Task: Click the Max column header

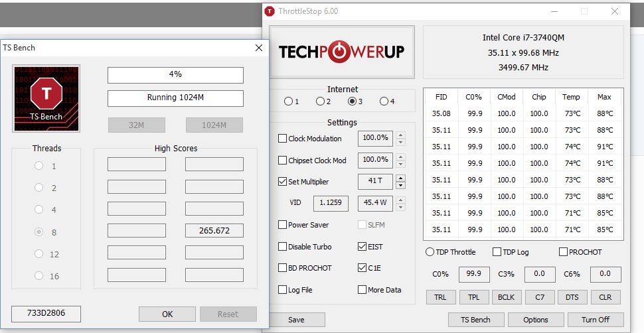Action: pos(605,97)
